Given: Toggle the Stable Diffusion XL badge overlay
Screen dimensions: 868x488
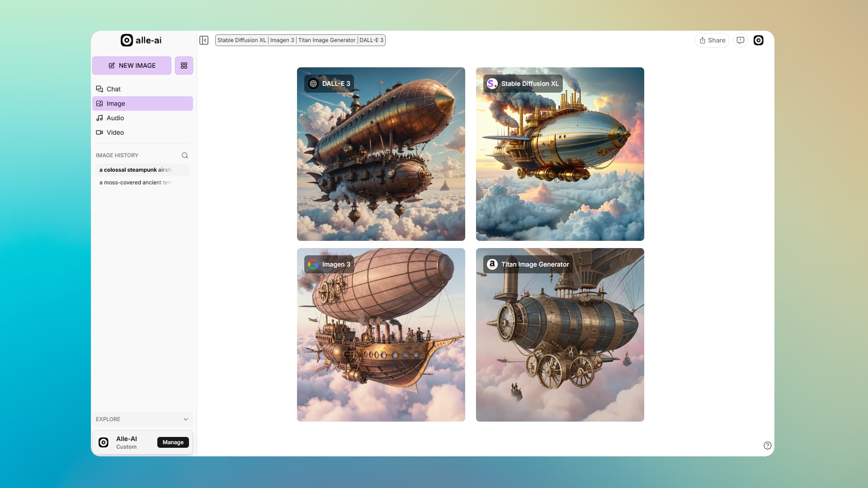Looking at the screenshot, I should click(522, 84).
